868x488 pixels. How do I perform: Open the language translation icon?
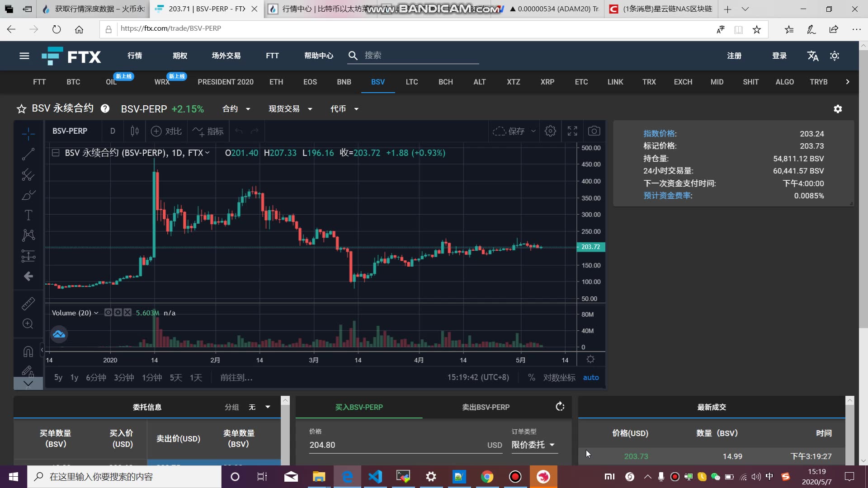tap(812, 56)
